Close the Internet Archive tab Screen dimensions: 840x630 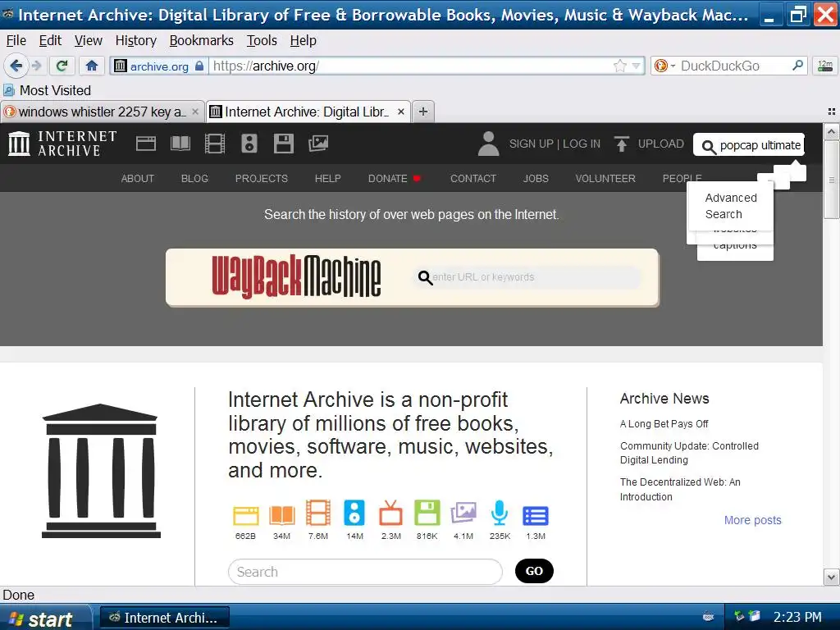[400, 112]
